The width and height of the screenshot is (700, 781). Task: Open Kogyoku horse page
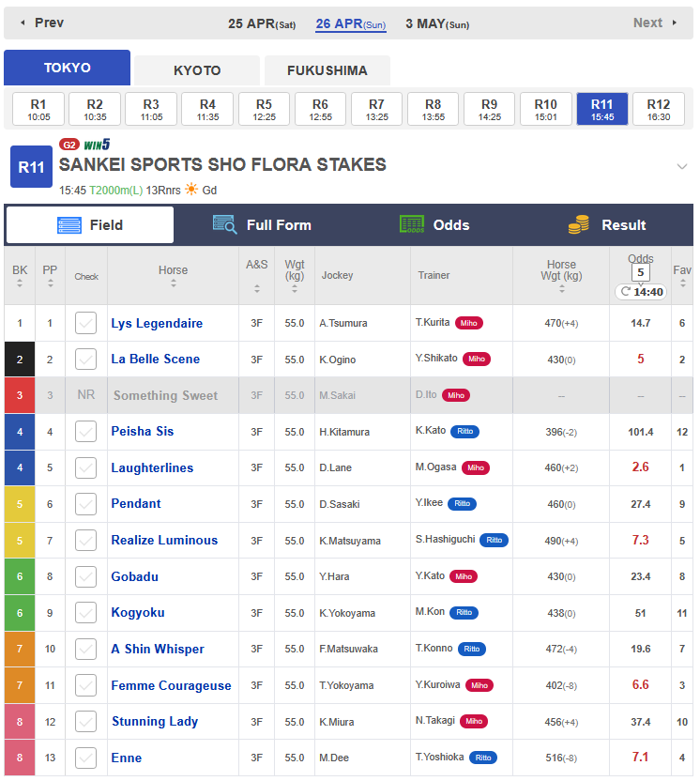click(137, 613)
